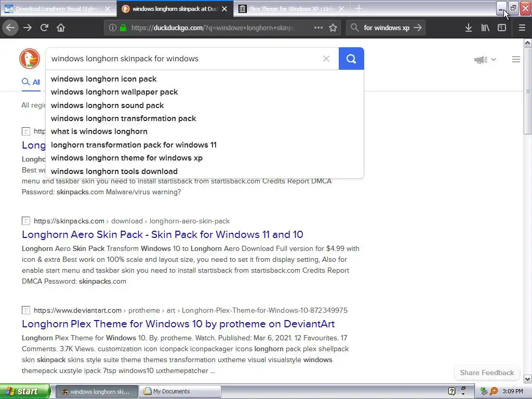
Task: Click the green padlock security icon
Action: [123, 28]
